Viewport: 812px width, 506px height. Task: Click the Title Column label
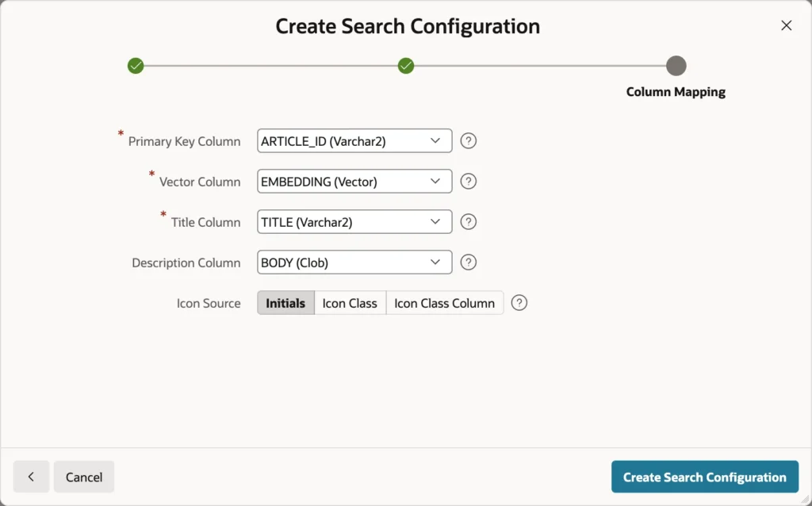205,222
